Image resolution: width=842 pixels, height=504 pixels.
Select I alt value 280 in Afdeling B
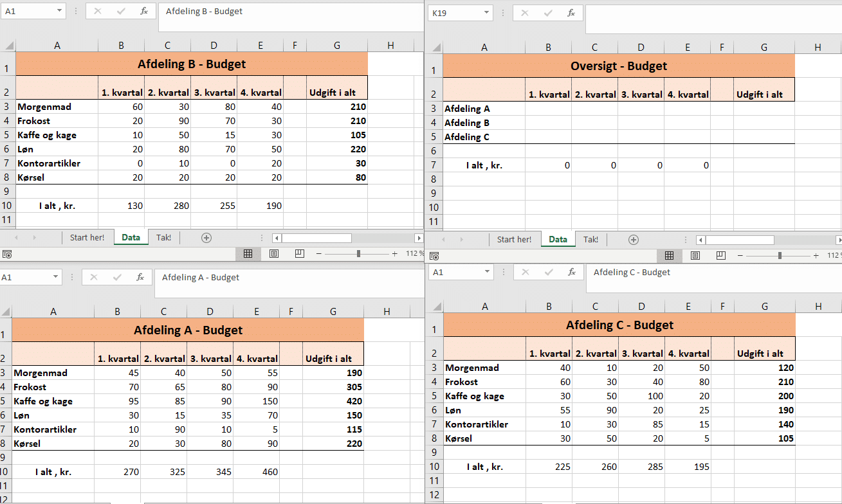pos(167,206)
